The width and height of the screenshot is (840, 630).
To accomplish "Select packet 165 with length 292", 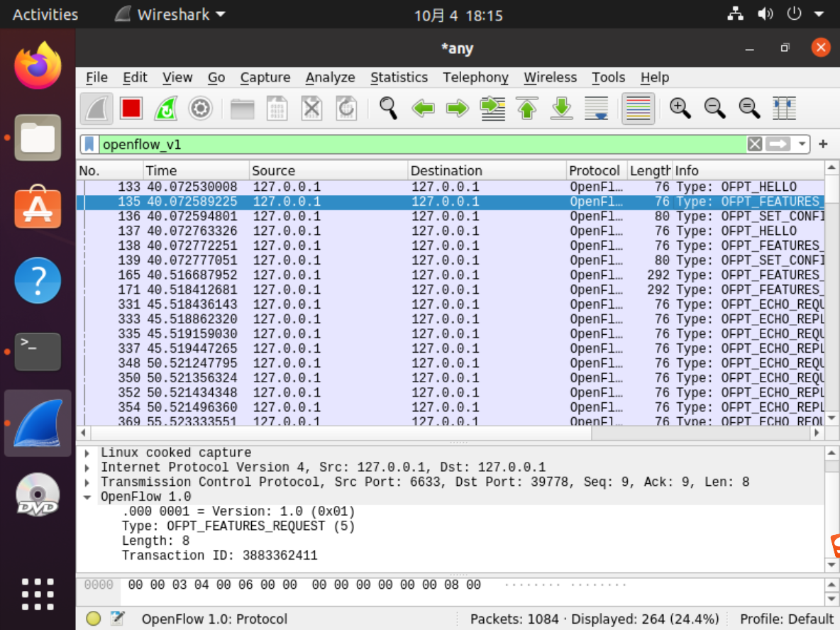I will [450, 275].
